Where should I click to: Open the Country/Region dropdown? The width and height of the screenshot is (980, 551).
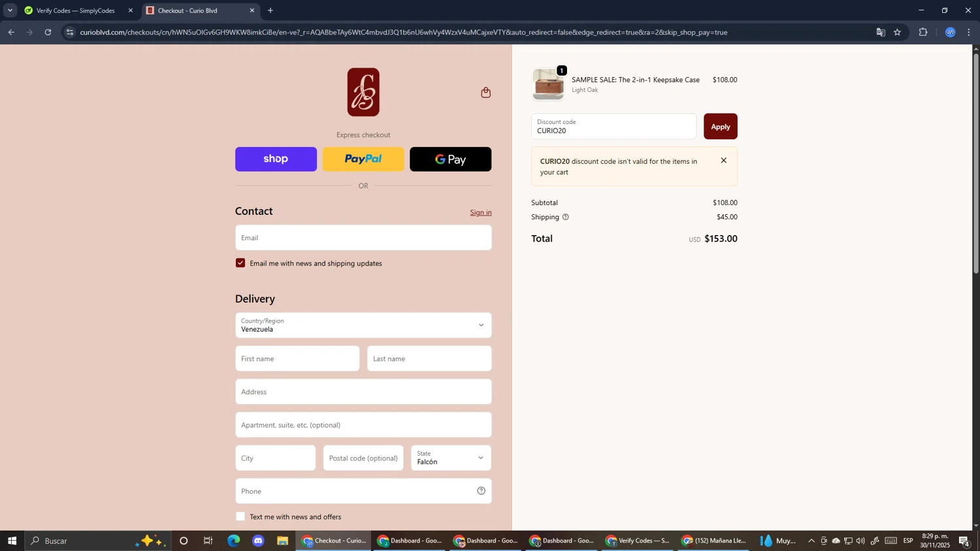click(363, 325)
